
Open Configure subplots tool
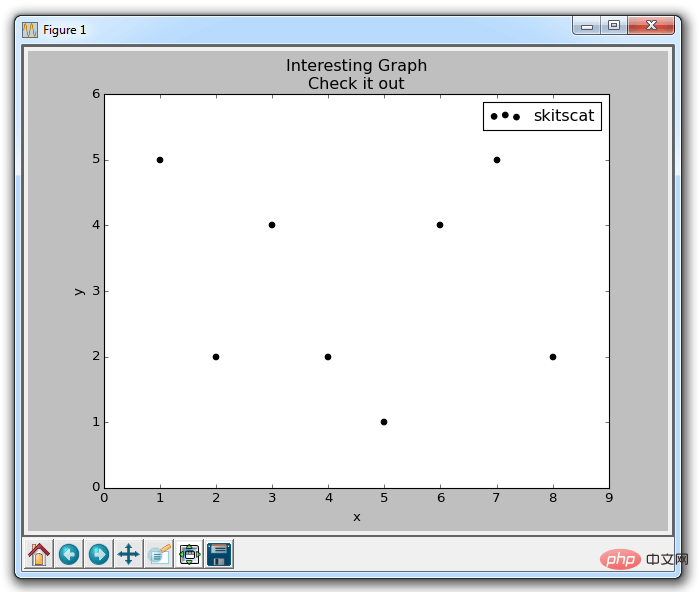tap(189, 554)
